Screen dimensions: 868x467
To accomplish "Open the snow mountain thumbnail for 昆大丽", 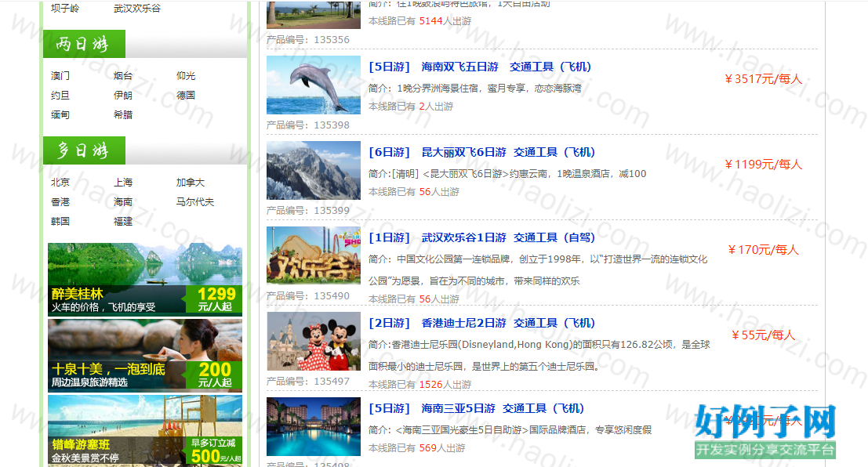I will click(314, 170).
